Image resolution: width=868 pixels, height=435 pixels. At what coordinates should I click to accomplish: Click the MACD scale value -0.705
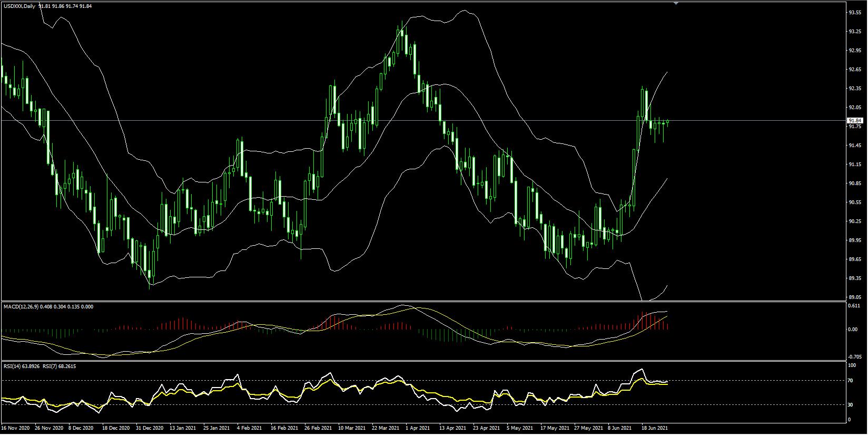(x=854, y=356)
